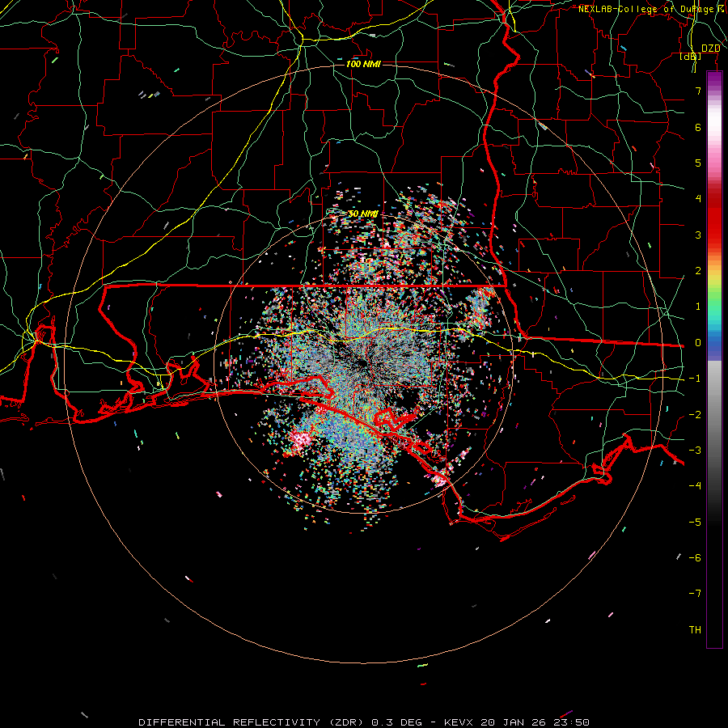Click the "-5" value on color scale

coord(695,523)
